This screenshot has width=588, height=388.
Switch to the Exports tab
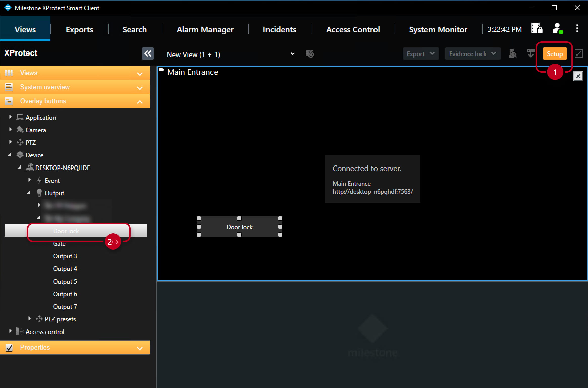(79, 29)
